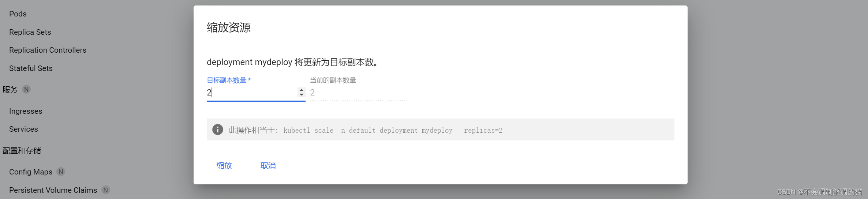
Task: Open Config Maps page
Action: [31, 172]
